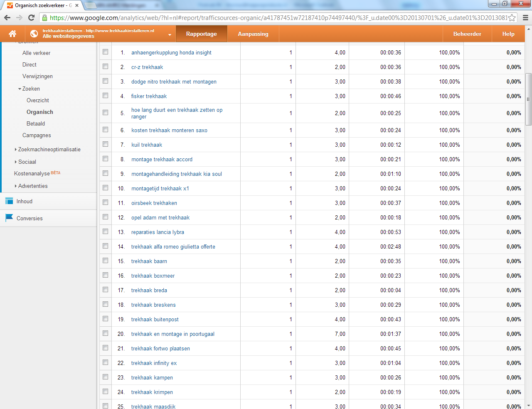Image resolution: width=532 pixels, height=409 pixels.
Task: Open keyword montagehandleiding trekhaak kia soul
Action: coord(177,174)
